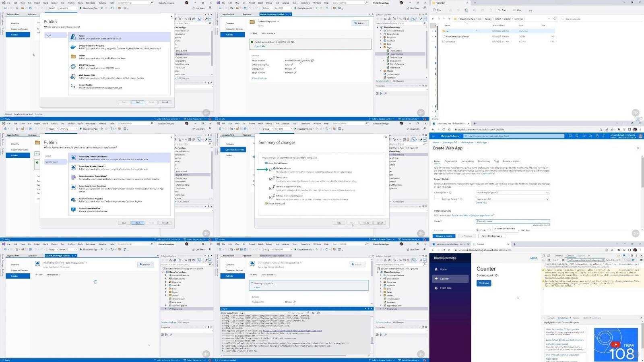Open notifications bell in Azure portal
Screen dimensions: 644x362
[x=584, y=136]
